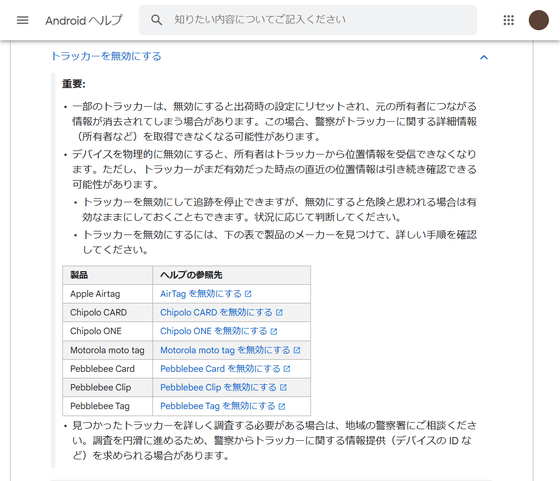Open the Pebblebee Tag を無効にする link
This screenshot has height=481, width=560.
coord(218,406)
